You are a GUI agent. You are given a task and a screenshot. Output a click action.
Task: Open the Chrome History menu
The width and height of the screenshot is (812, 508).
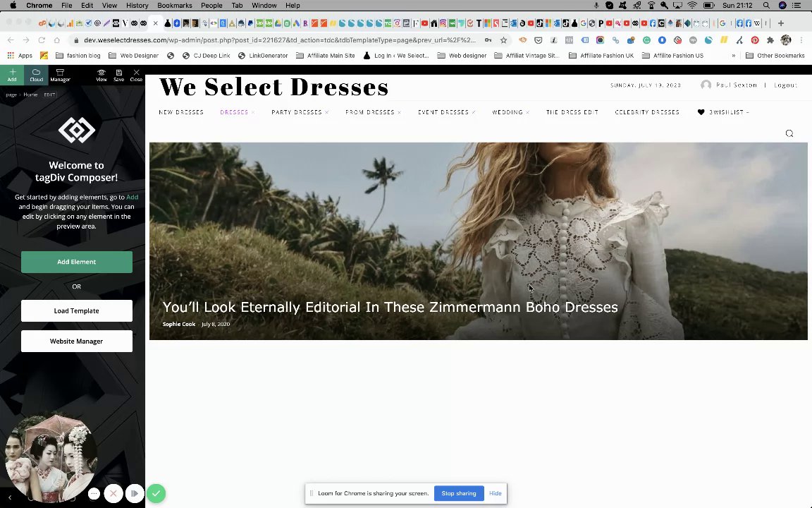137,5
